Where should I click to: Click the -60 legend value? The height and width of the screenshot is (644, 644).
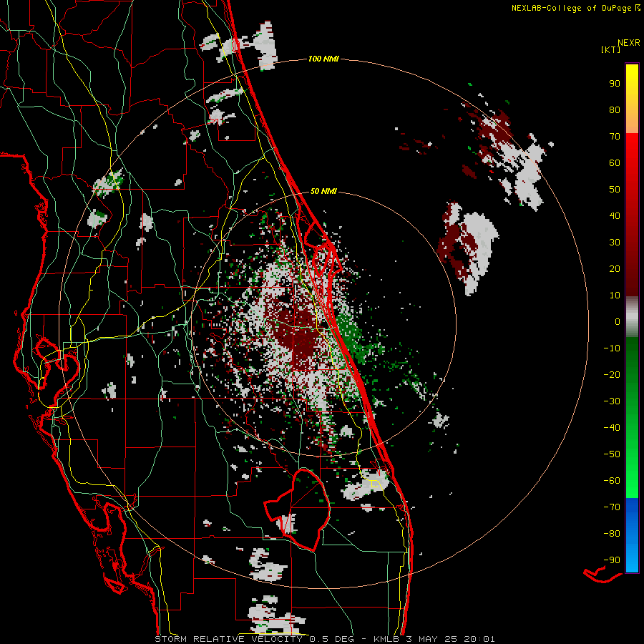[612, 481]
